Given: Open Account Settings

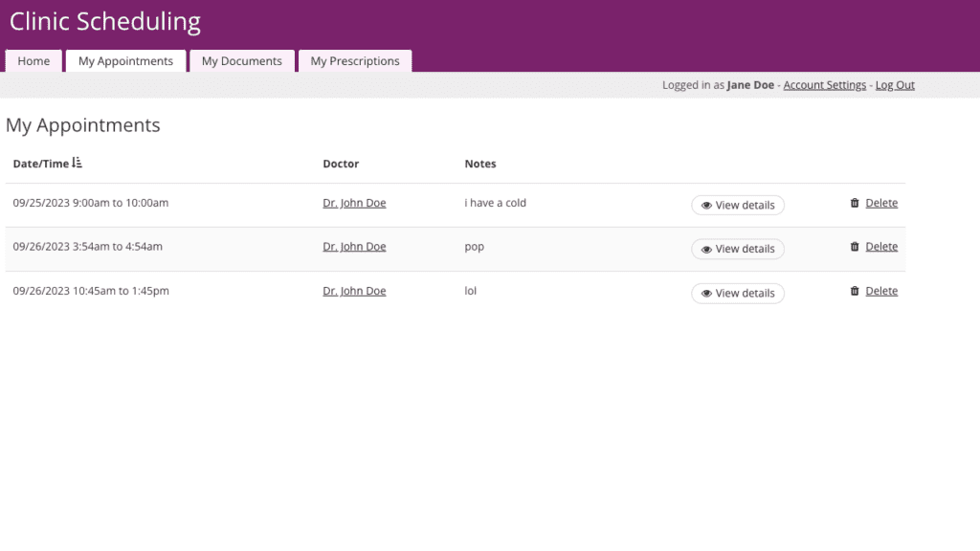Looking at the screenshot, I should point(824,85).
